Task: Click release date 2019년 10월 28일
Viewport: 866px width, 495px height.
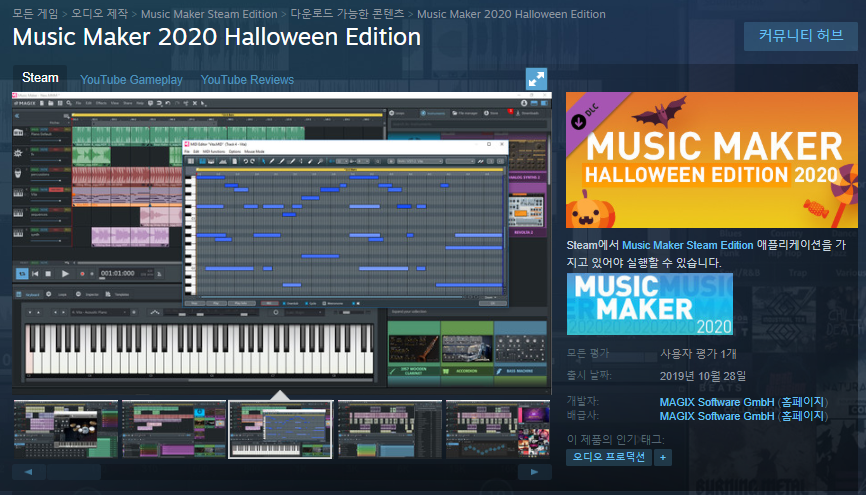Action: [x=703, y=376]
